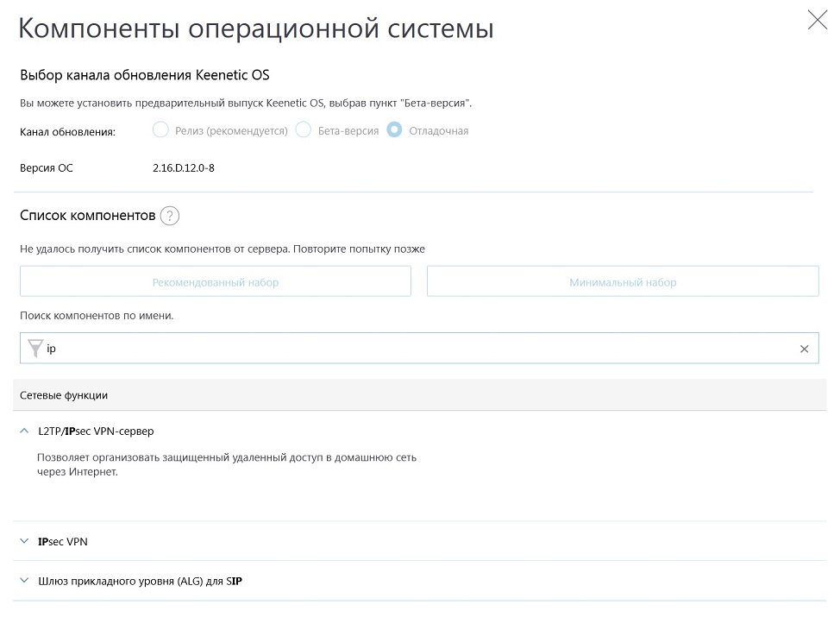840x636 pixels.
Task: Click the L2TP/IPsec VPN-сервер title
Action: point(97,431)
